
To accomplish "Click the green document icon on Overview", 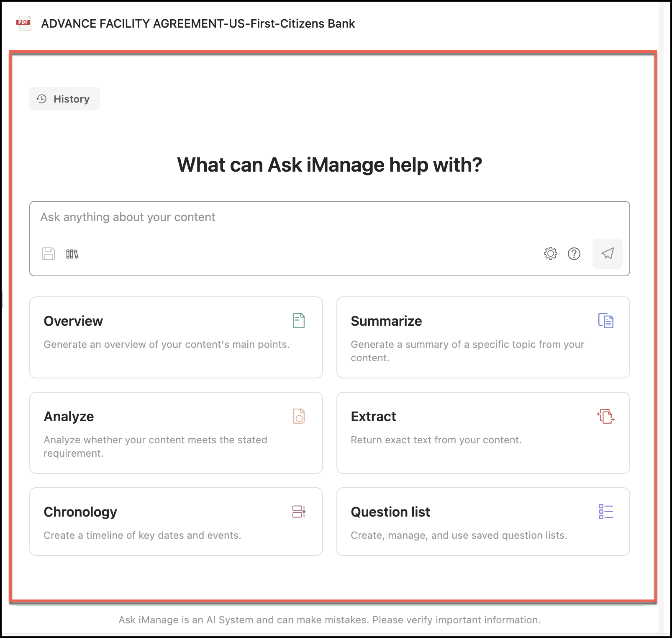I will click(x=298, y=321).
